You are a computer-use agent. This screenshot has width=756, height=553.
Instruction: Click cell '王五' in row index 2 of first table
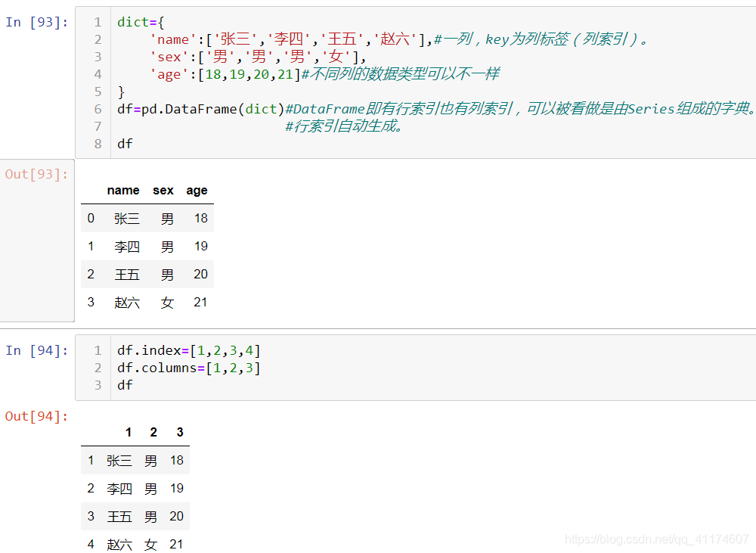[127, 275]
